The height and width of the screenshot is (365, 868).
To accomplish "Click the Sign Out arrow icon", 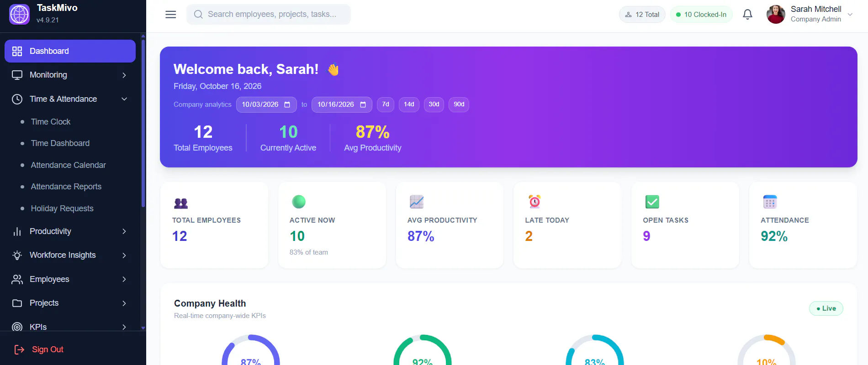I will [x=19, y=349].
